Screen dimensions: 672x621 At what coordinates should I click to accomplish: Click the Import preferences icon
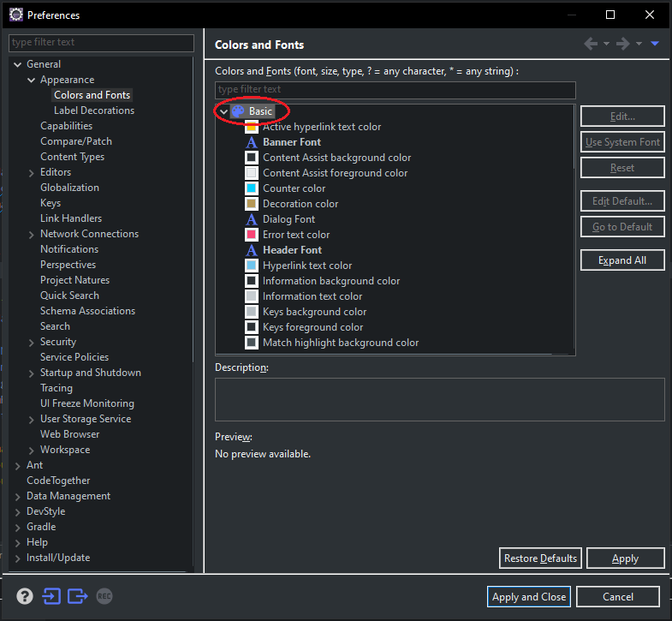pyautogui.click(x=51, y=596)
